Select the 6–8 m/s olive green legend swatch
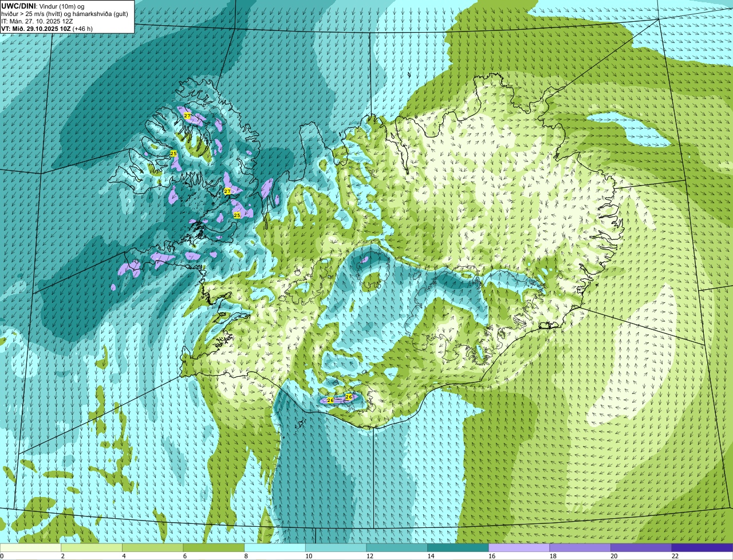The image size is (733, 560). (214, 547)
